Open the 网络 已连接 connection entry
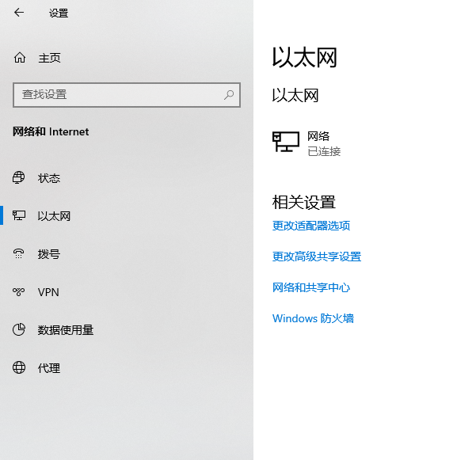This screenshot has width=476, height=460. pos(323,143)
